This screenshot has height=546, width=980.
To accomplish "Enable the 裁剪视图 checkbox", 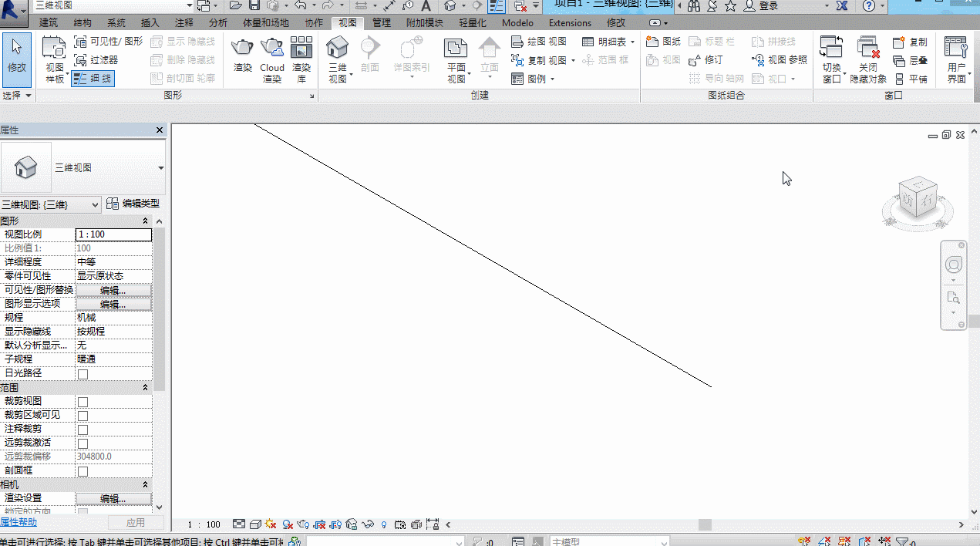I will pyautogui.click(x=83, y=402).
